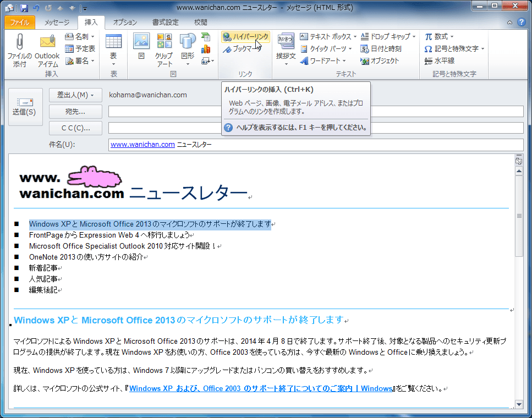Screen dimensions: 532x418
Task: Open the drop cap (ドロップ キャップ) menu
Action: (388, 36)
